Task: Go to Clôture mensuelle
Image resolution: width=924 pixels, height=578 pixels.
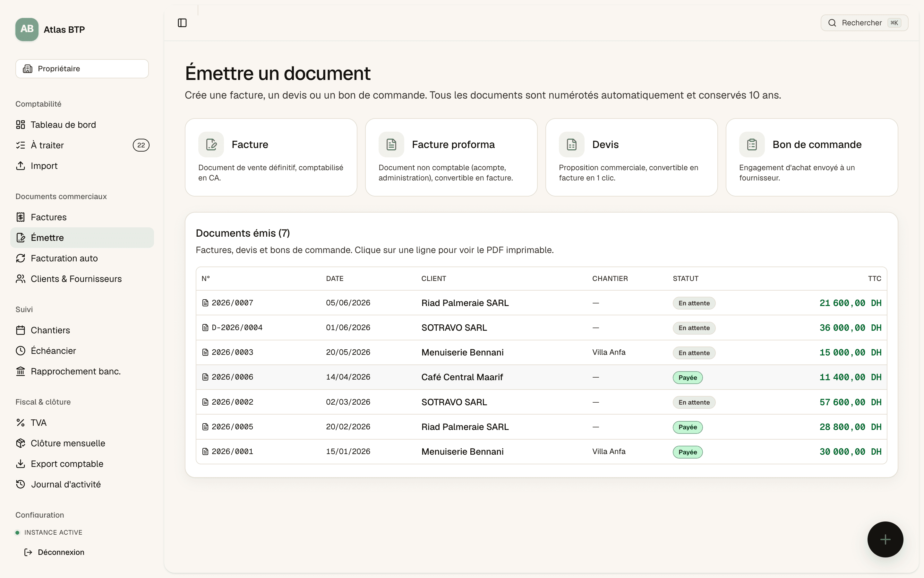Action: coord(82,443)
